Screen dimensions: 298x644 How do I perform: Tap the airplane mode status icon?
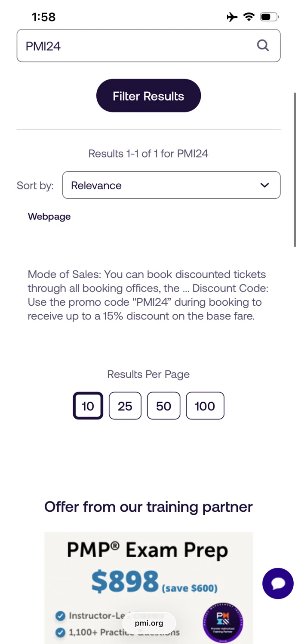click(x=232, y=17)
